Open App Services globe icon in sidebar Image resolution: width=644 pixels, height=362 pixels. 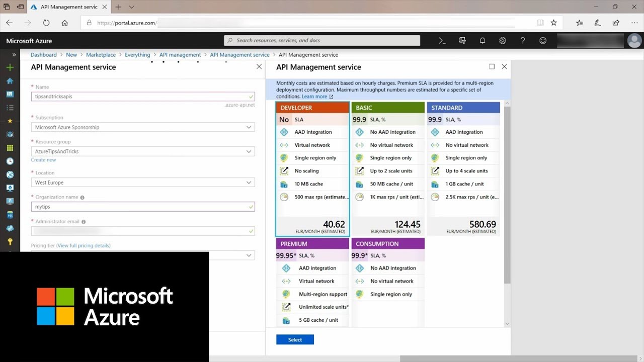tap(10, 174)
